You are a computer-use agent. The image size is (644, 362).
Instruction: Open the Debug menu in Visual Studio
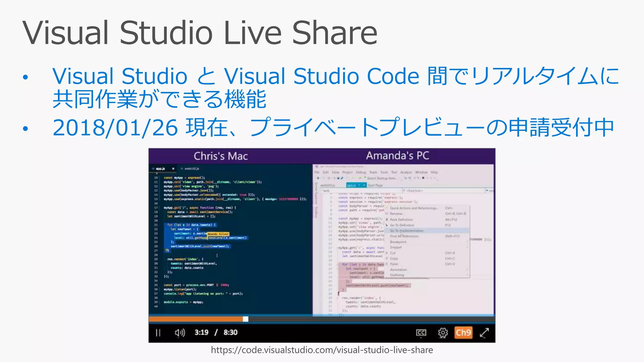tap(361, 172)
